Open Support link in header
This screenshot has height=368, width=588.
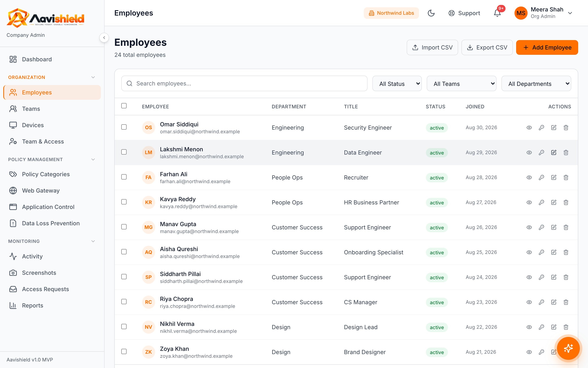(464, 13)
